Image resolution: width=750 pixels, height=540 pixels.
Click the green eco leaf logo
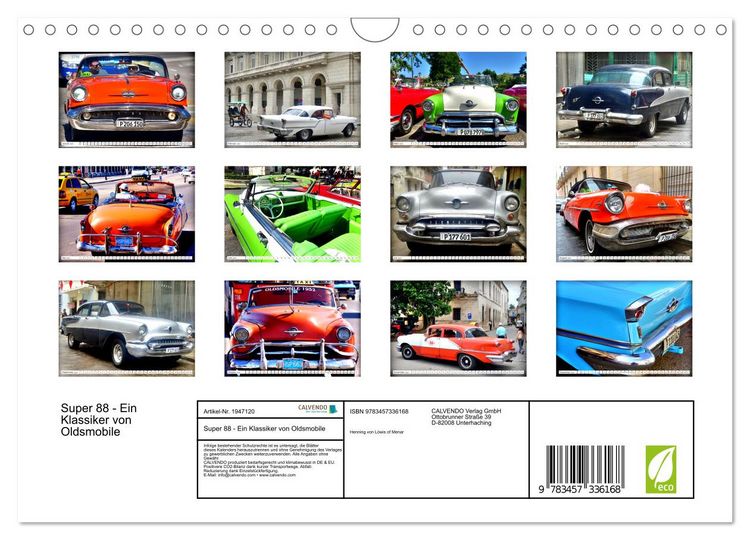coord(661,469)
